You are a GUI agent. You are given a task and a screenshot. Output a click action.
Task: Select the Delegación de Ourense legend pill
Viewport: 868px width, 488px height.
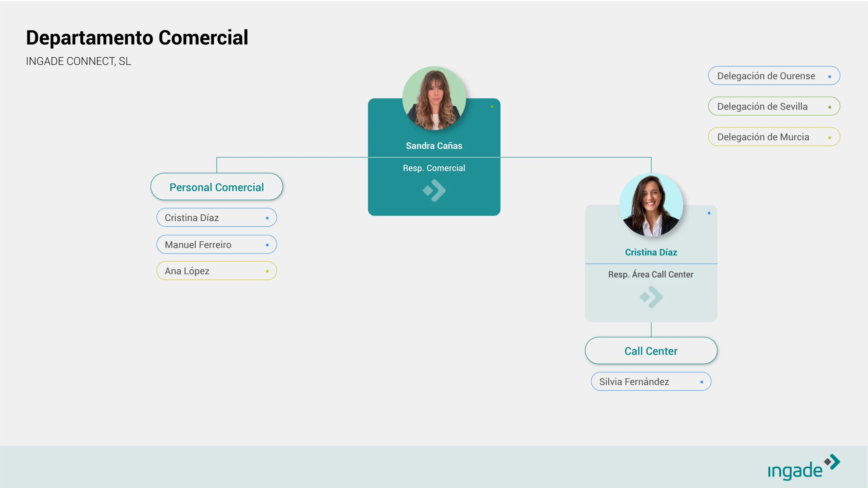point(774,76)
